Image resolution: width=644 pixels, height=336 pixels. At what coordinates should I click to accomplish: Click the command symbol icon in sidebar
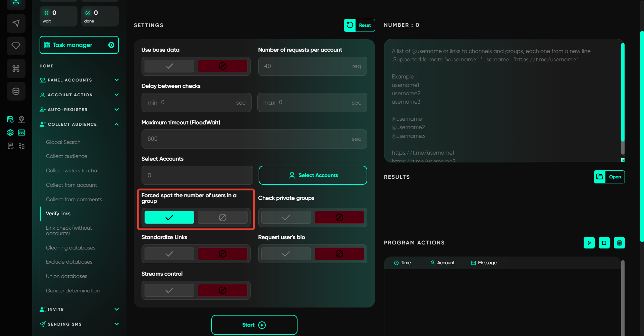[16, 69]
